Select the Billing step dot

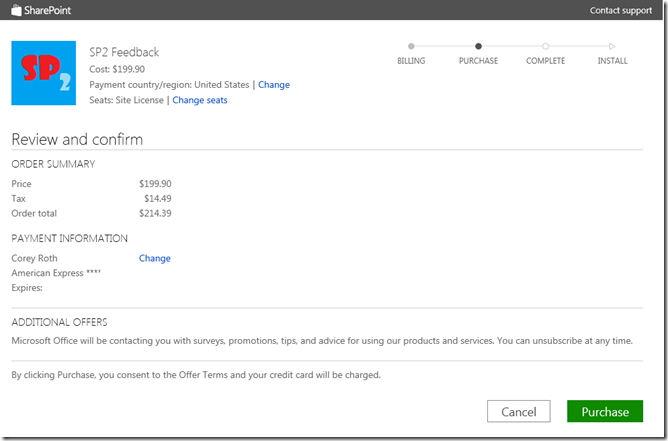411,46
